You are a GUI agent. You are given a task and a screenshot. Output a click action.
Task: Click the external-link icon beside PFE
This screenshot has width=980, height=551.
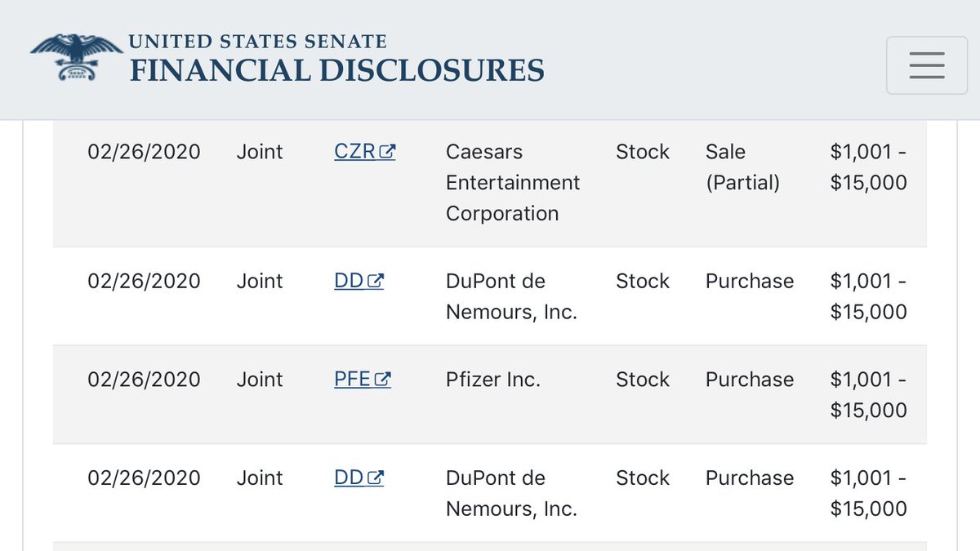384,380
